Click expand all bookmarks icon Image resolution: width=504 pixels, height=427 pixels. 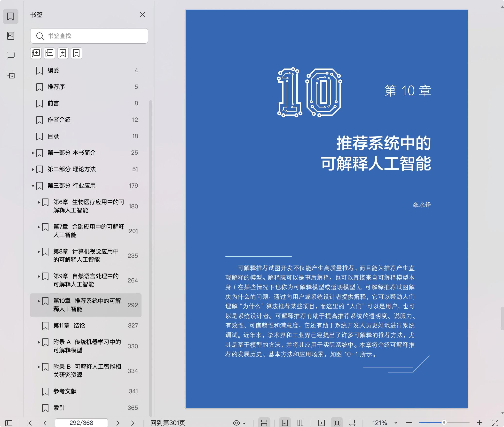[36, 53]
